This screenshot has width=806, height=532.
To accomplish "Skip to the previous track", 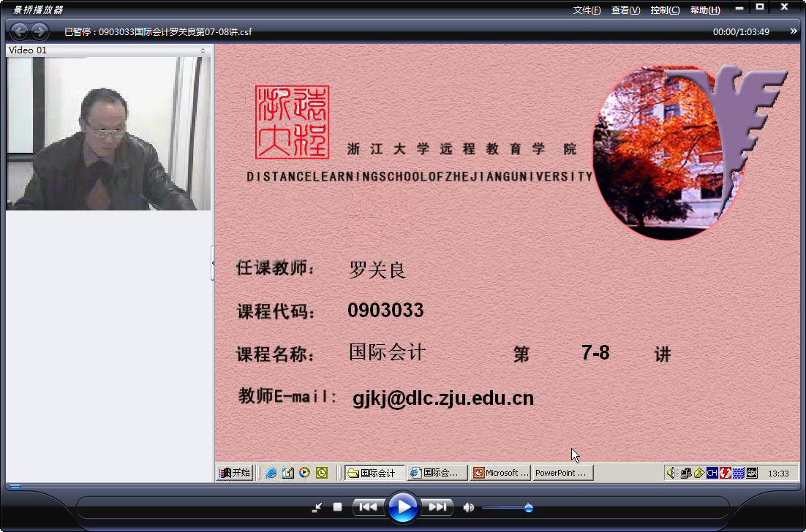I will coord(368,507).
